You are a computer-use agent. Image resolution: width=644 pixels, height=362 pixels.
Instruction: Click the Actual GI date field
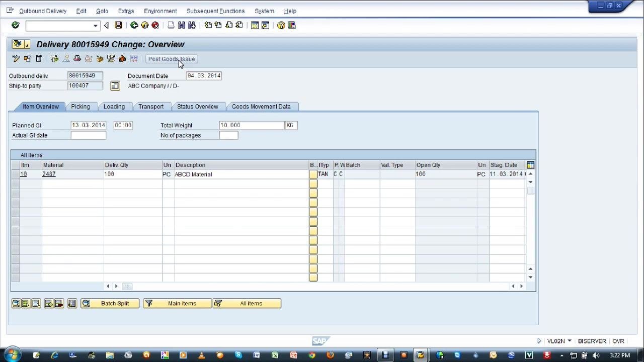(x=89, y=135)
